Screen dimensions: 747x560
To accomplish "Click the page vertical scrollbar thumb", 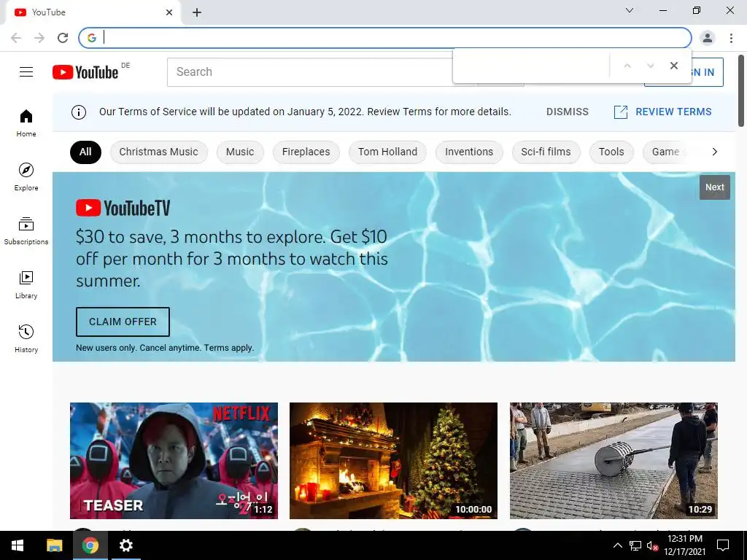I will click(x=741, y=90).
